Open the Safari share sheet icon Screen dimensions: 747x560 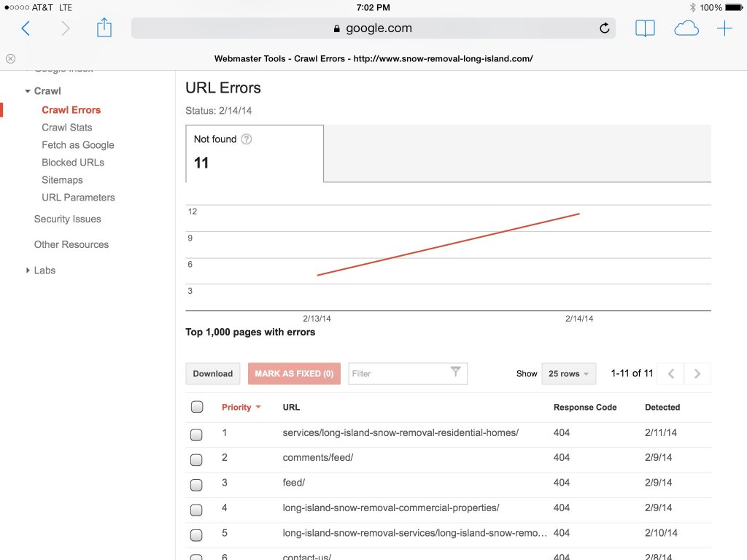point(104,28)
